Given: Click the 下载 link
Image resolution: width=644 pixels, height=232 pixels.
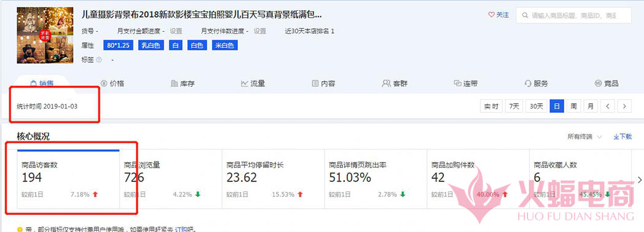Looking at the screenshot, I should 623,137.
